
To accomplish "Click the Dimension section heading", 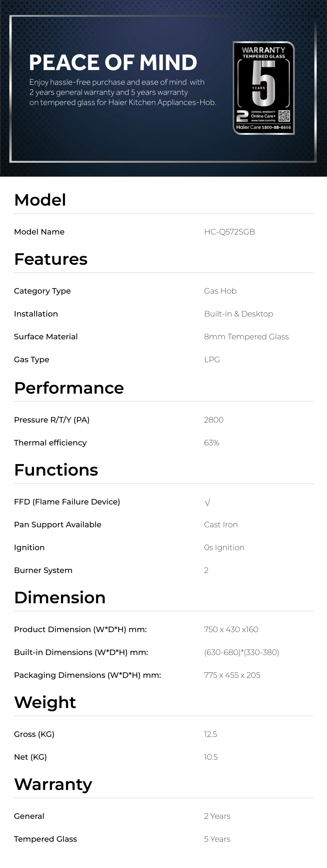I will (x=60, y=598).
